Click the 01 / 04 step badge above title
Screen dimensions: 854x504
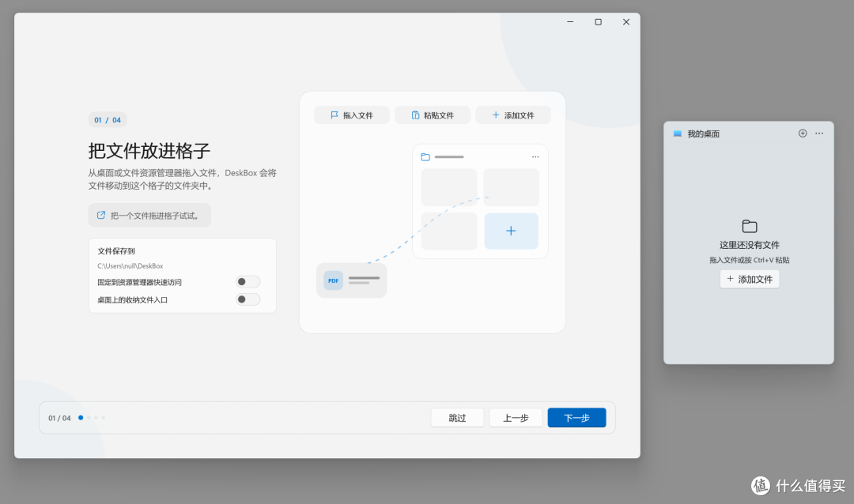[x=108, y=120]
